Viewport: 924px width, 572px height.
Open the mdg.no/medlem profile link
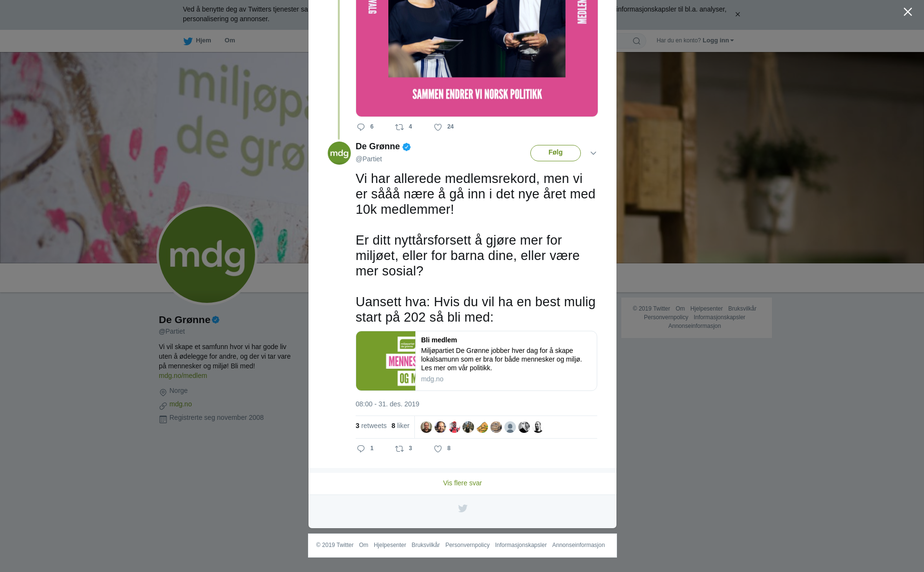pyautogui.click(x=183, y=376)
